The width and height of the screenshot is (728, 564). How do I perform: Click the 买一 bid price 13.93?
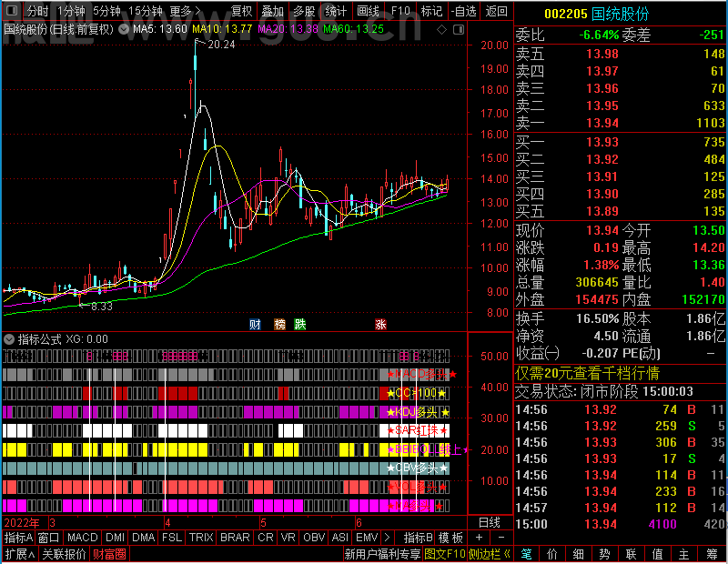coord(602,142)
